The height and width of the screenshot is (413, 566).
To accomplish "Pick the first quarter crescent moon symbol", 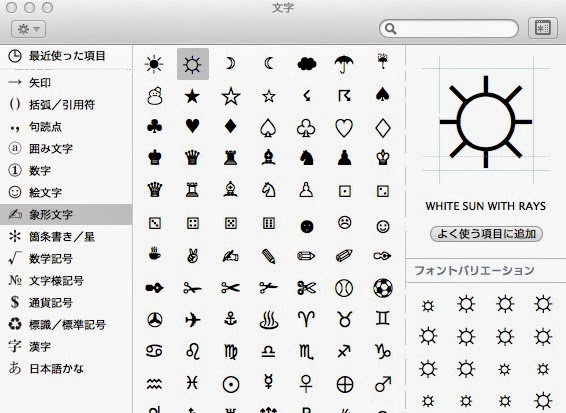I will tap(230, 64).
